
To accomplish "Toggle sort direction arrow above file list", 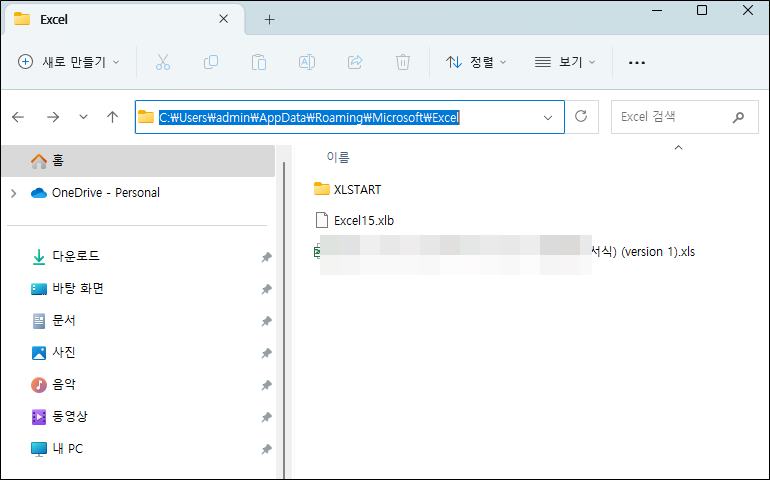I will coord(679,147).
